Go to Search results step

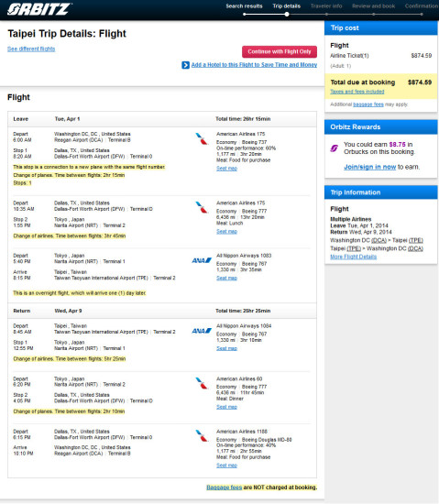[244, 6]
